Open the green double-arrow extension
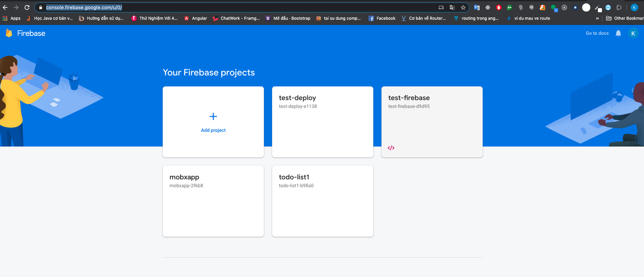The image size is (644, 277). [509, 7]
